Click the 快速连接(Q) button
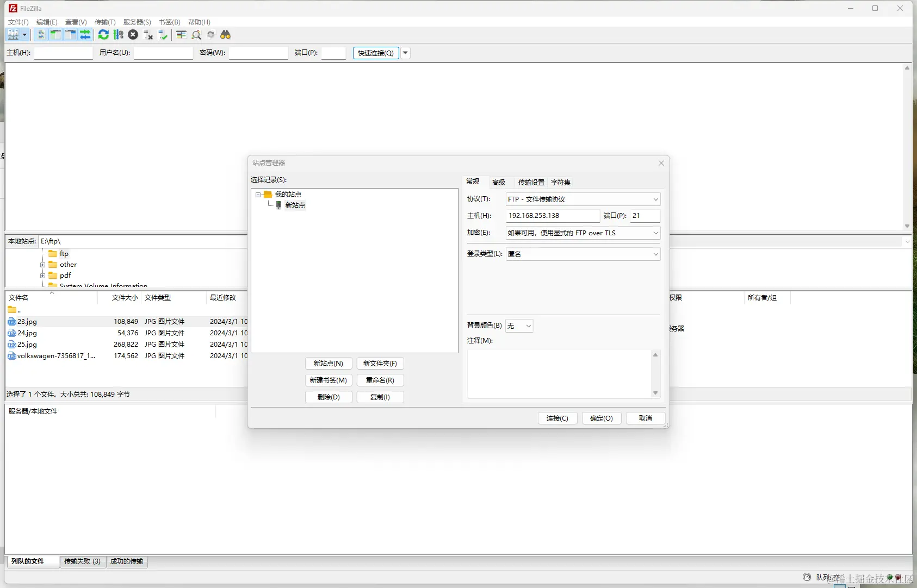917x588 pixels. click(x=376, y=53)
